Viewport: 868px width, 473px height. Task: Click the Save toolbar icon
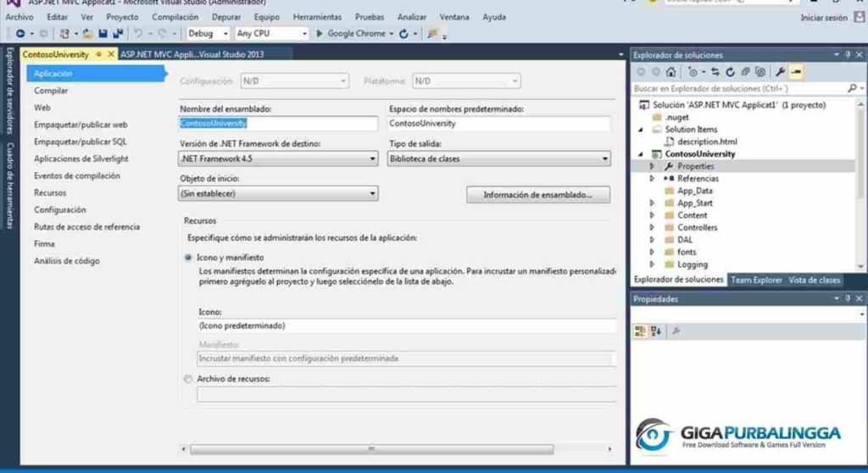(x=103, y=34)
